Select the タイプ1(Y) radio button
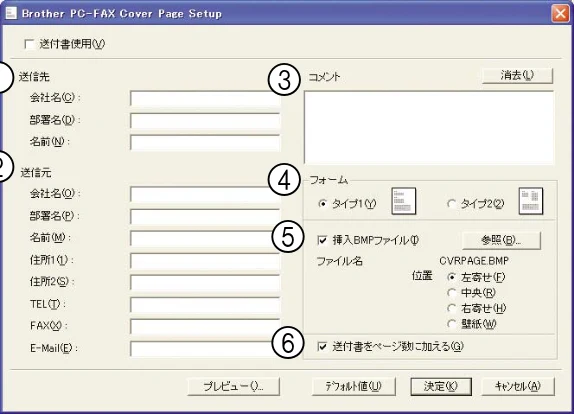This screenshot has height=414, width=574. point(323,204)
